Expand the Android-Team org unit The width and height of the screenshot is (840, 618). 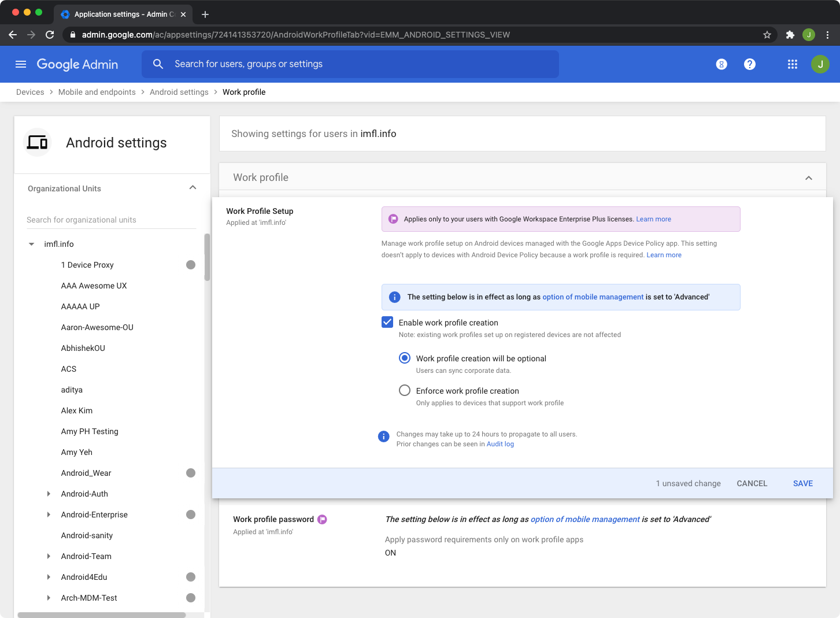pos(49,556)
